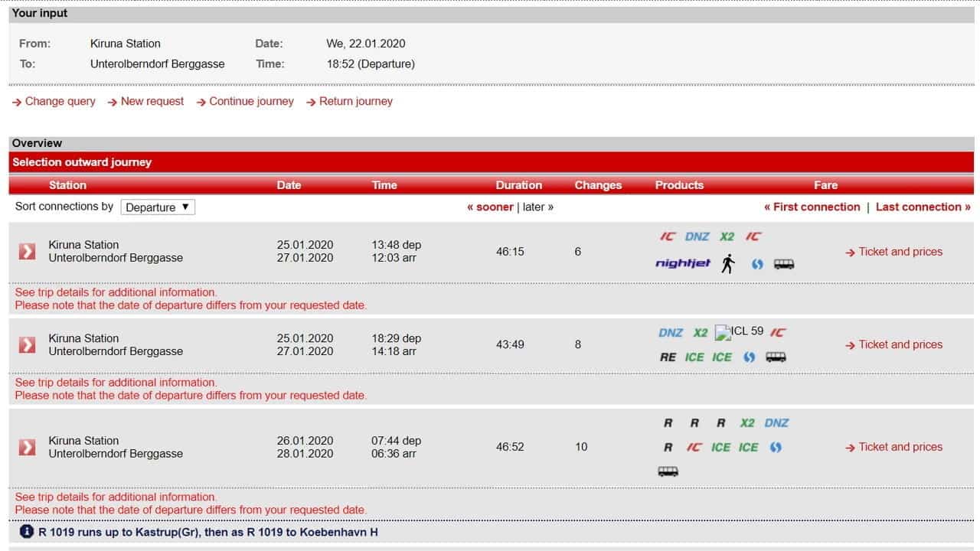
Task: Show sooner connections
Action: (x=490, y=207)
